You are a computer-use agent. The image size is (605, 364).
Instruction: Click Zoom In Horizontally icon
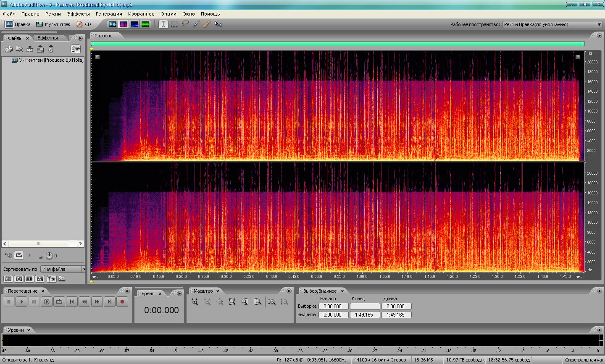coord(195,302)
